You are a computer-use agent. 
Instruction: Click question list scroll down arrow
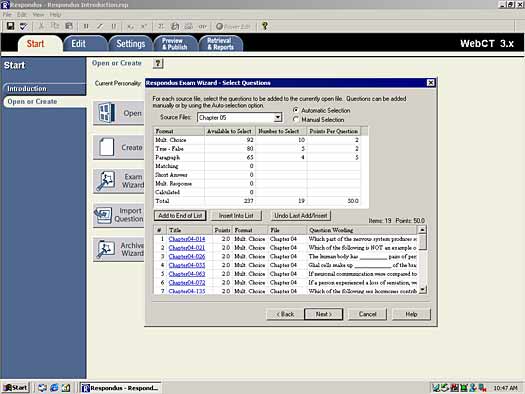tap(423, 289)
